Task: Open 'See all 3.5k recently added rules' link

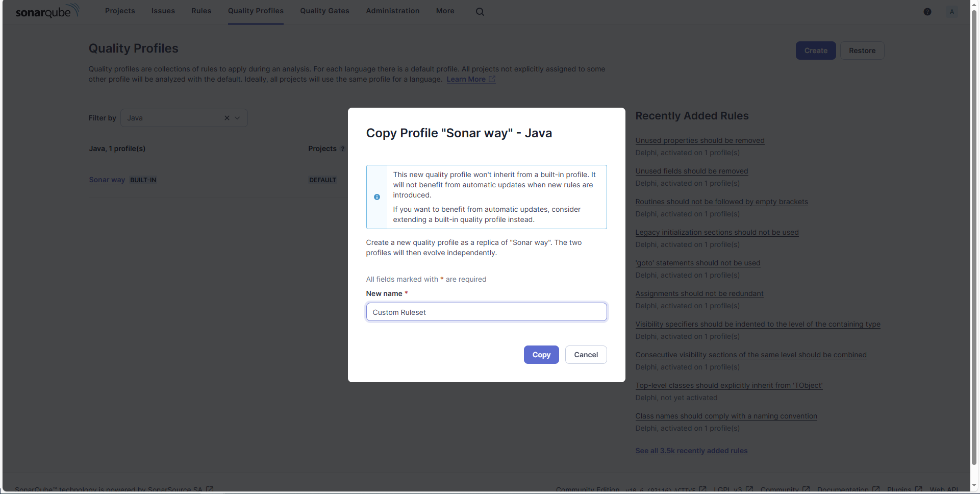Action: pyautogui.click(x=691, y=451)
